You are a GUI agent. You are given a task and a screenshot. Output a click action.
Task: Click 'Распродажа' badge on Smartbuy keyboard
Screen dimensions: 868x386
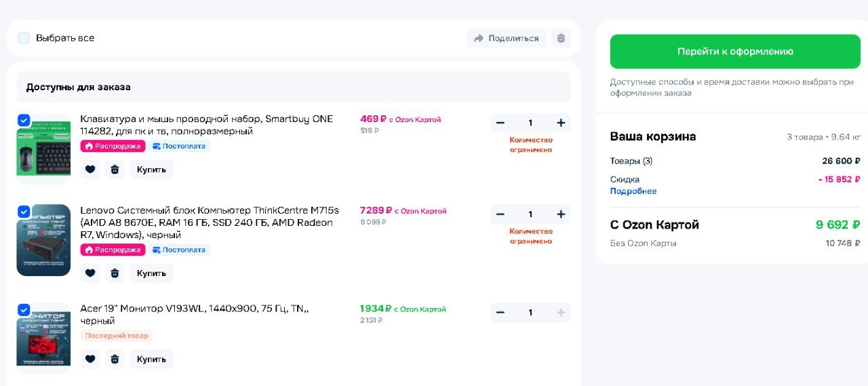113,146
